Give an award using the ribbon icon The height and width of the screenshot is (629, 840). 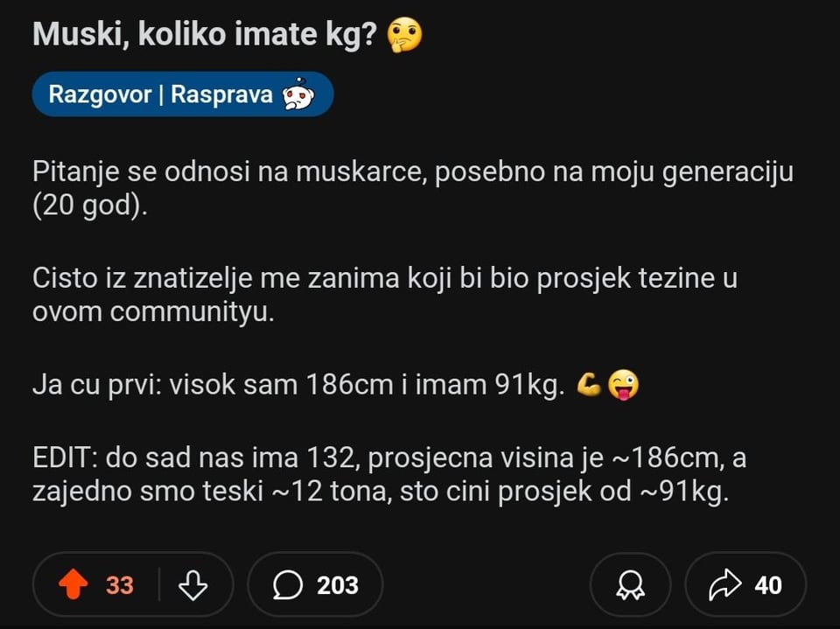(x=630, y=584)
